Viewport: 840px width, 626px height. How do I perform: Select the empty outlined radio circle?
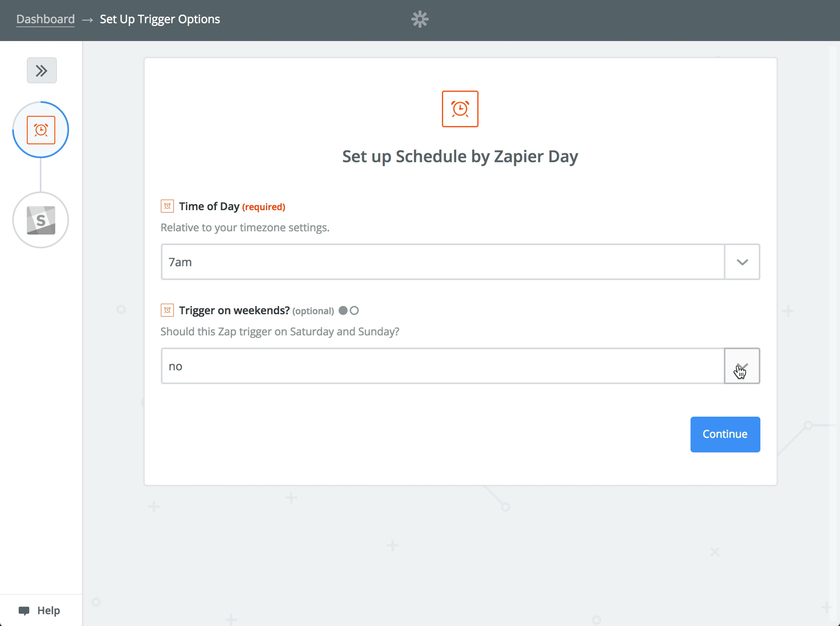tap(354, 311)
